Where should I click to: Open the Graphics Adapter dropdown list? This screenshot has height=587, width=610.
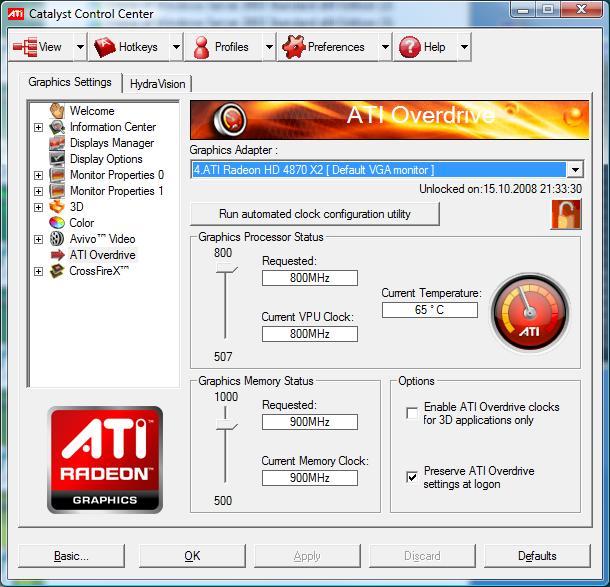575,170
